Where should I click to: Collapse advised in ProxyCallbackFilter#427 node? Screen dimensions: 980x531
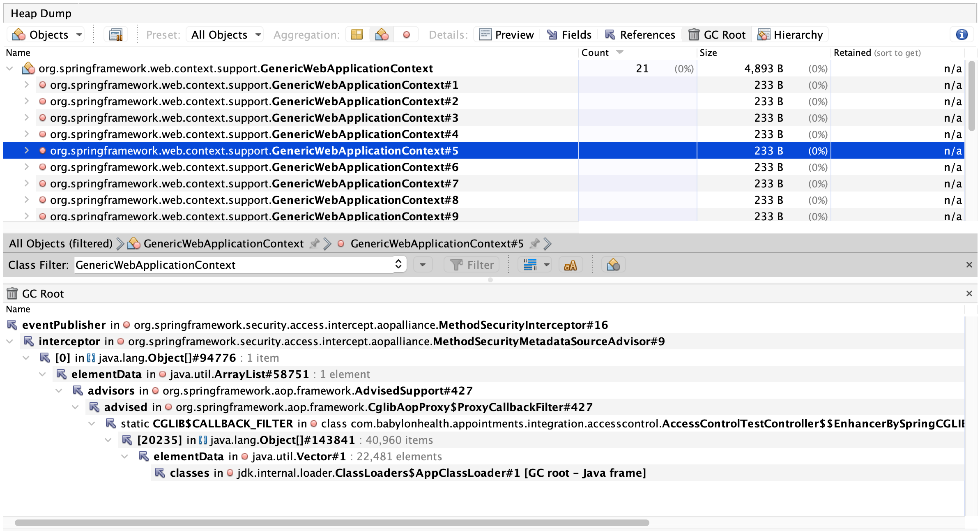tap(76, 407)
